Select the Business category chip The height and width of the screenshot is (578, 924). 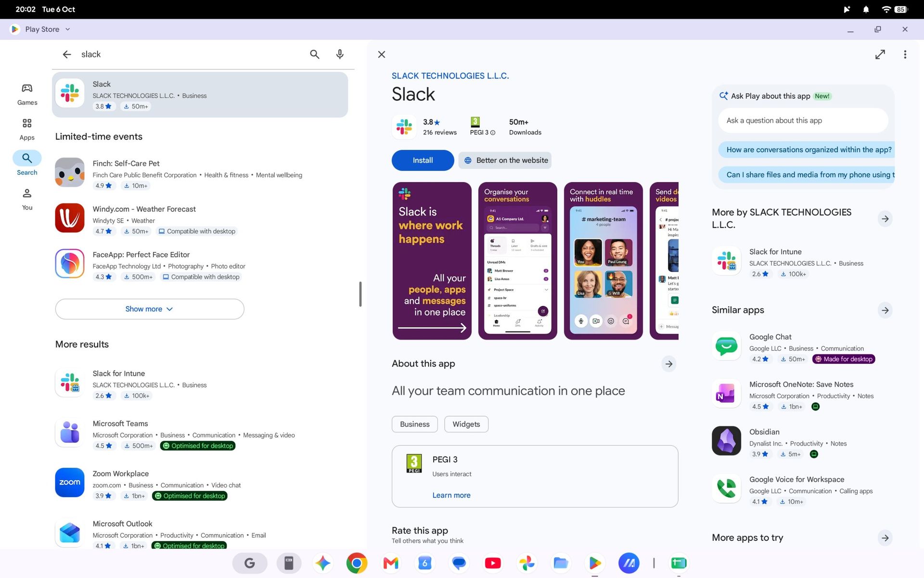[x=415, y=424]
